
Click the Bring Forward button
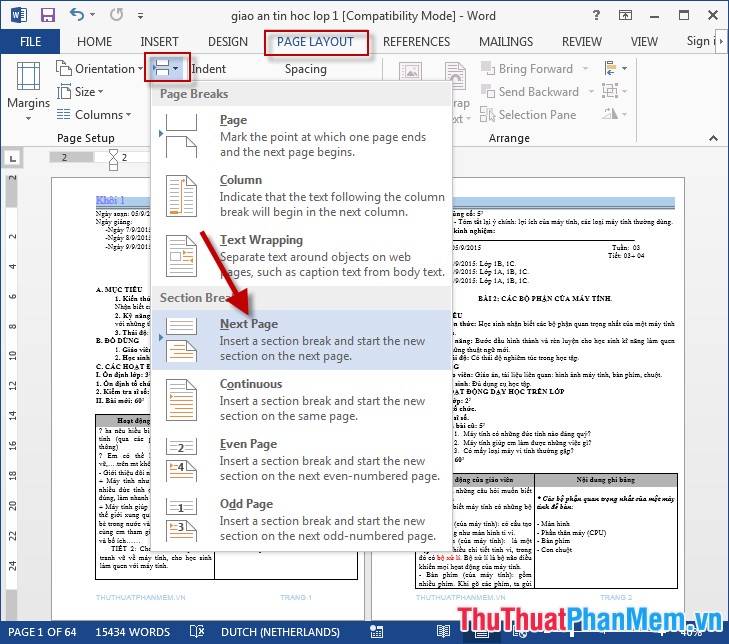click(526, 69)
